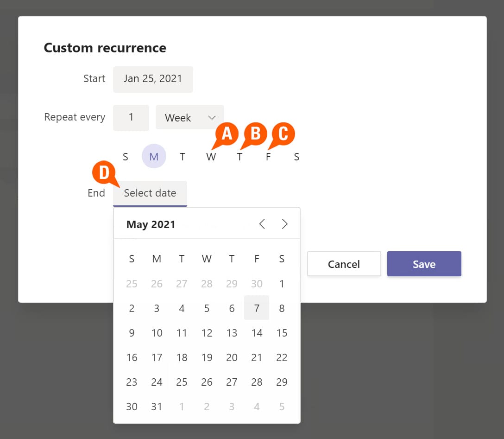The width and height of the screenshot is (504, 439).
Task: Open the Week frequency dropdown
Action: click(189, 118)
